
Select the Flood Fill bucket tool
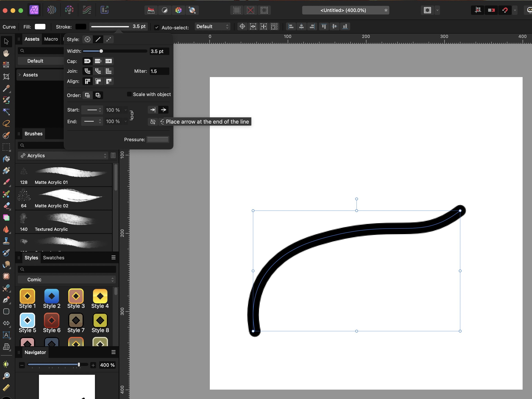point(6,159)
